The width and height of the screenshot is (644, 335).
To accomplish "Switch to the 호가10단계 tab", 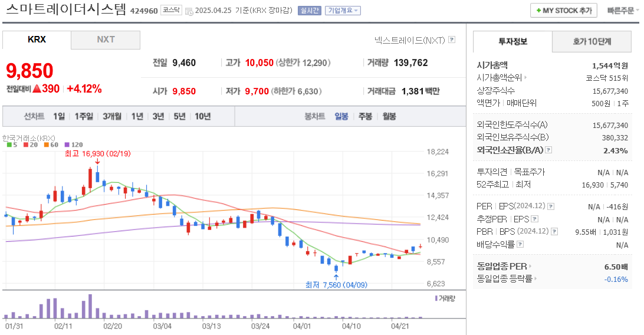I will point(592,41).
